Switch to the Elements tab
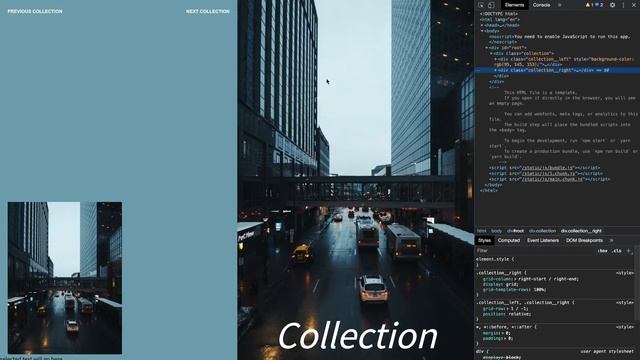This screenshot has width=640, height=360. coord(514,5)
